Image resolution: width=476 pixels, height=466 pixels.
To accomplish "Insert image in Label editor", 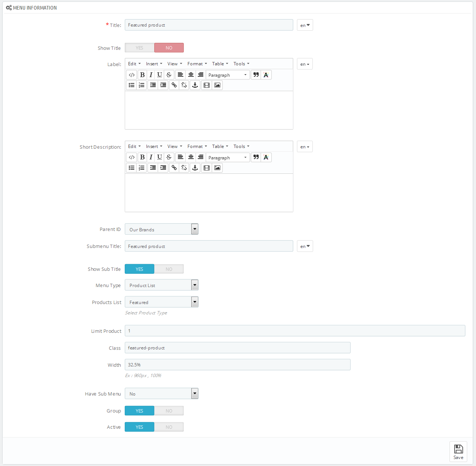I will pyautogui.click(x=217, y=85).
